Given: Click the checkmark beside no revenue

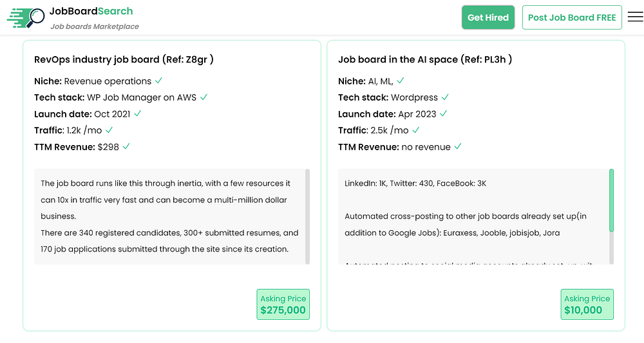Looking at the screenshot, I should [458, 146].
